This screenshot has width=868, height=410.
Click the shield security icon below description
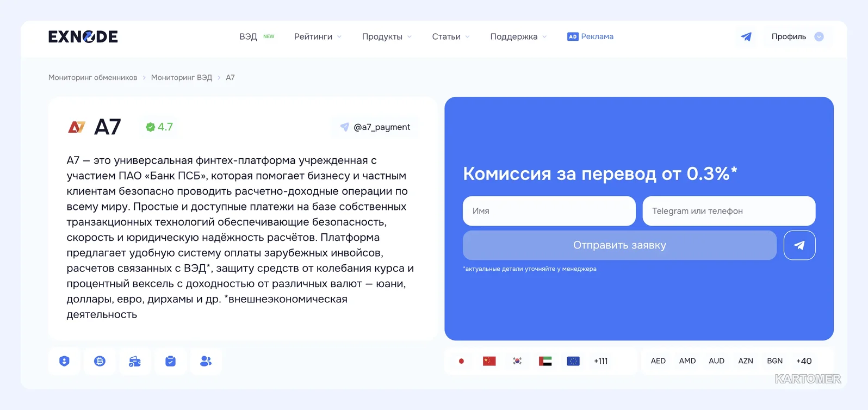(64, 361)
